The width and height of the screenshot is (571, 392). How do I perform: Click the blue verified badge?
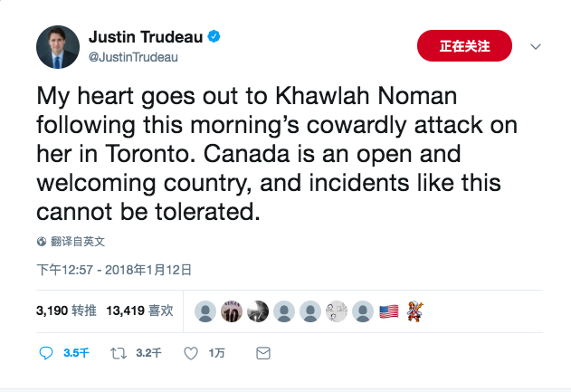click(215, 37)
